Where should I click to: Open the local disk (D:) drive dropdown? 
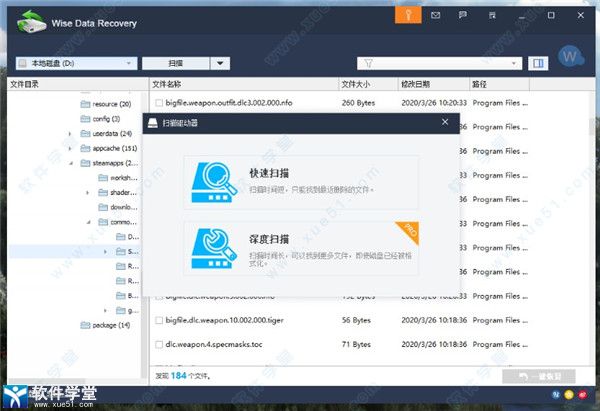pos(129,63)
